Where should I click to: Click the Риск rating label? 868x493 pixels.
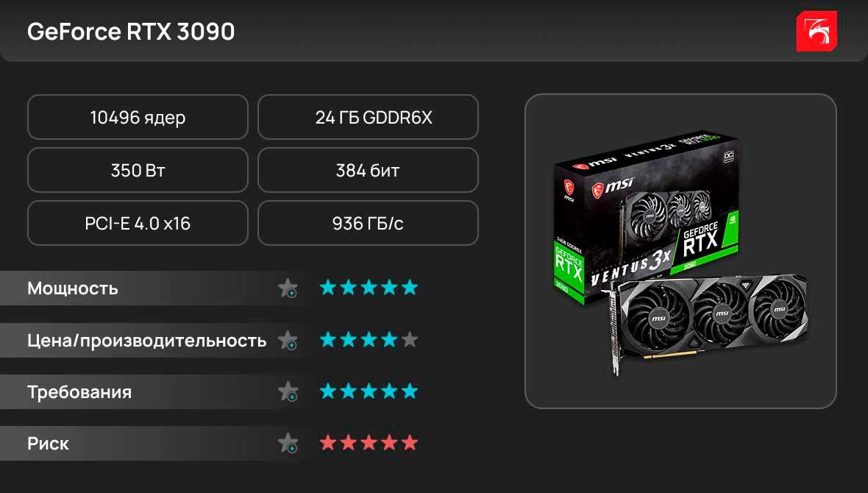point(48,444)
